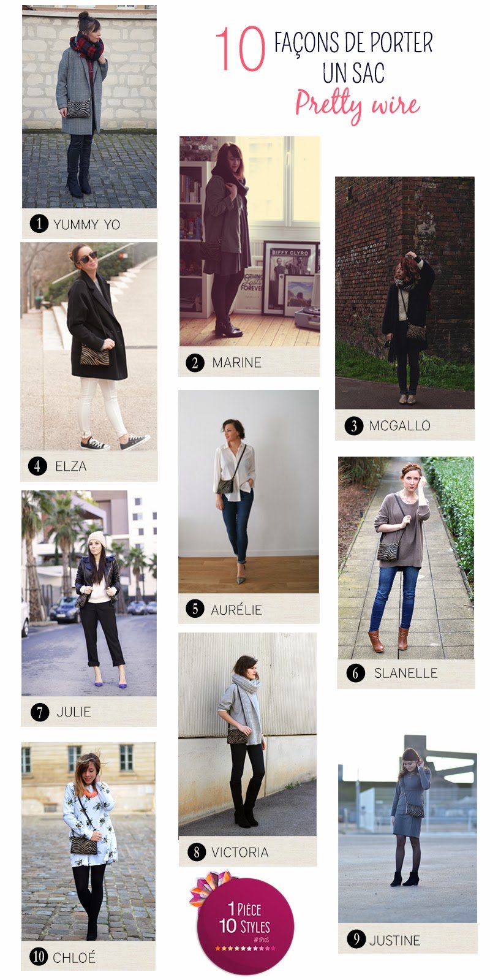Click the large pink number 10 heading
Screen dimensions: 490x980
(240, 49)
